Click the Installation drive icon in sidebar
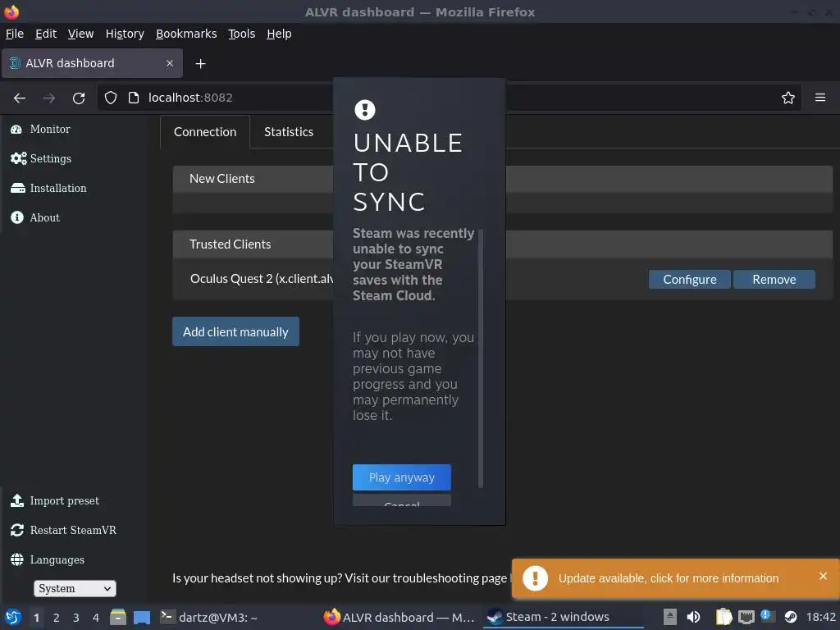840x630 pixels. [18, 188]
